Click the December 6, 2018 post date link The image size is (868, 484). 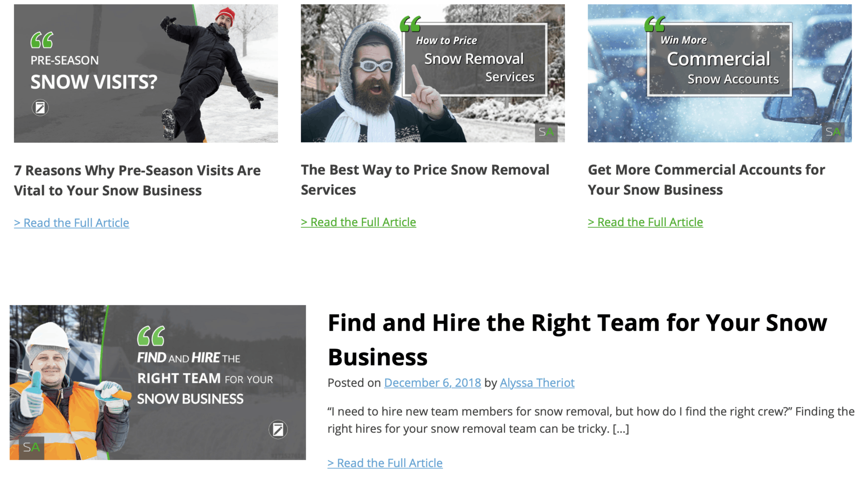[x=432, y=383]
